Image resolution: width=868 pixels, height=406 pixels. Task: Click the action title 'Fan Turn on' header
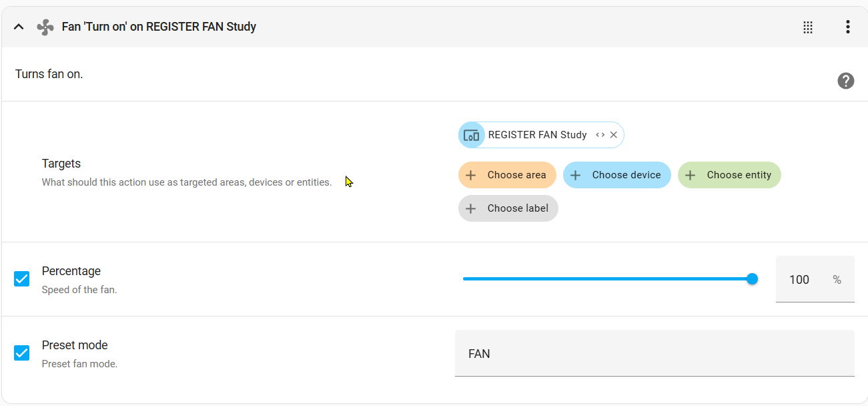click(159, 27)
